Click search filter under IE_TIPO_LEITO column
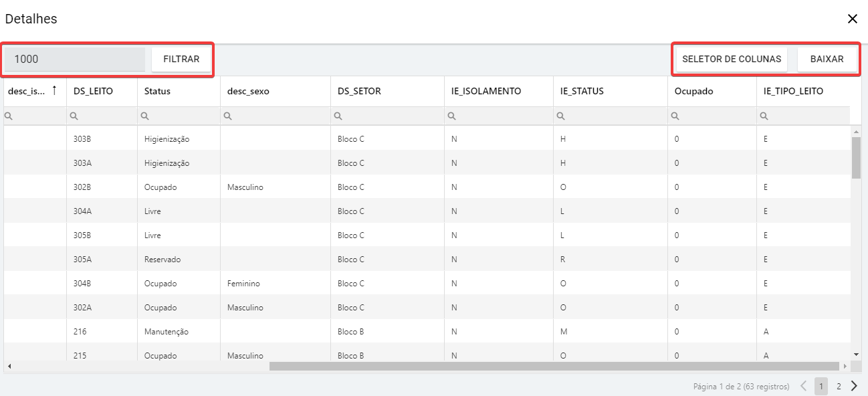The image size is (868, 396). coord(804,116)
